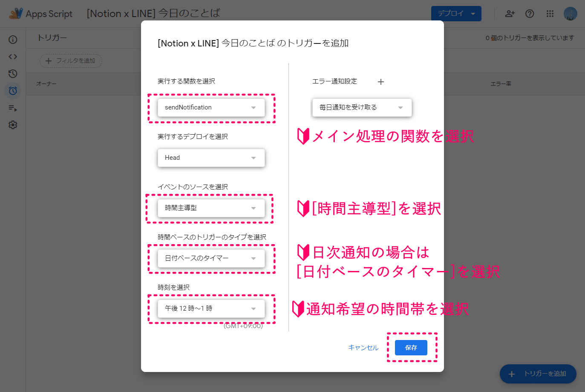This screenshot has width=585, height=392.
Task: Click the エラー率 column header
Action: (501, 84)
